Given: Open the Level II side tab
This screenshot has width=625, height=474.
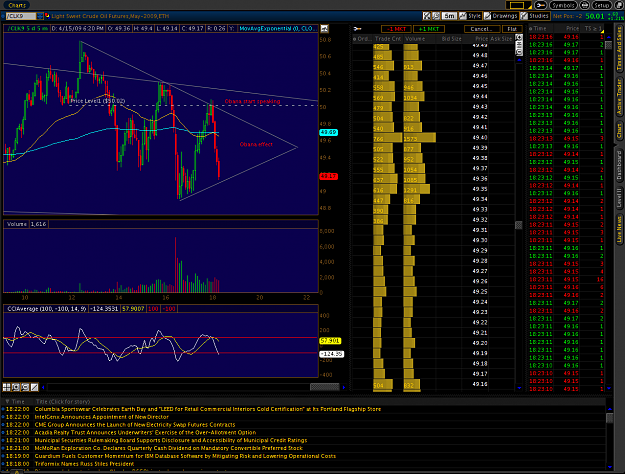Looking at the screenshot, I should tap(619, 199).
